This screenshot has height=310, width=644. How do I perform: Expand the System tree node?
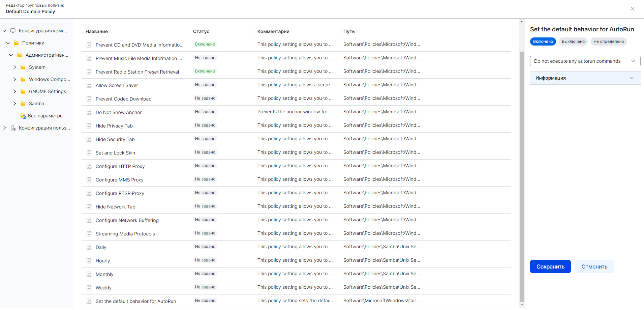(x=14, y=67)
